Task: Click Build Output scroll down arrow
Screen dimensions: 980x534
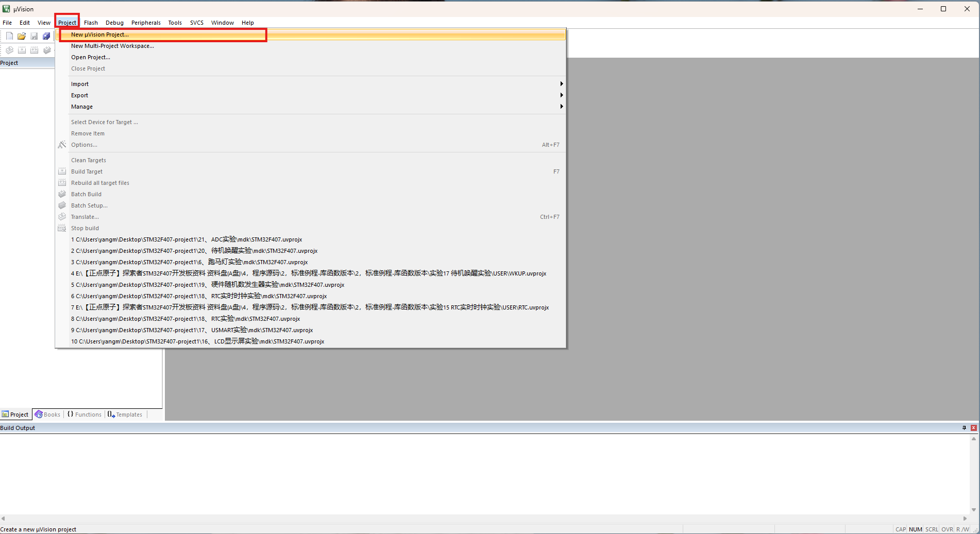Action: click(974, 510)
